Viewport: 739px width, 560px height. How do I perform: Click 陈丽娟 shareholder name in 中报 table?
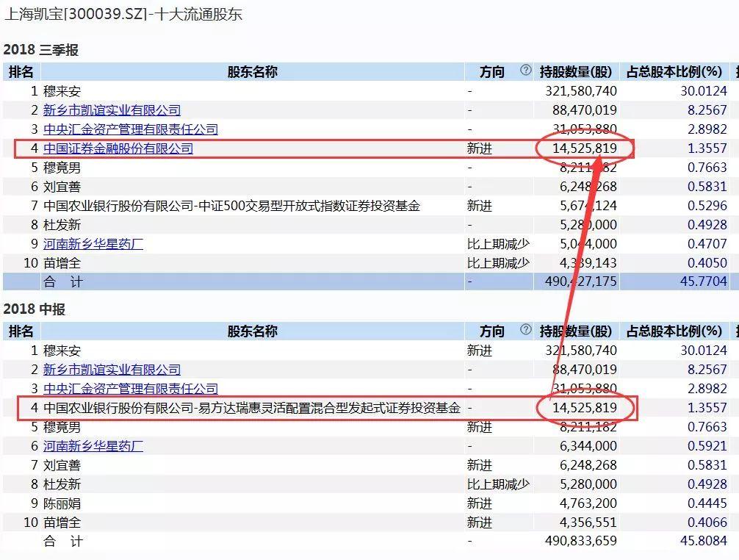pyautogui.click(x=62, y=503)
